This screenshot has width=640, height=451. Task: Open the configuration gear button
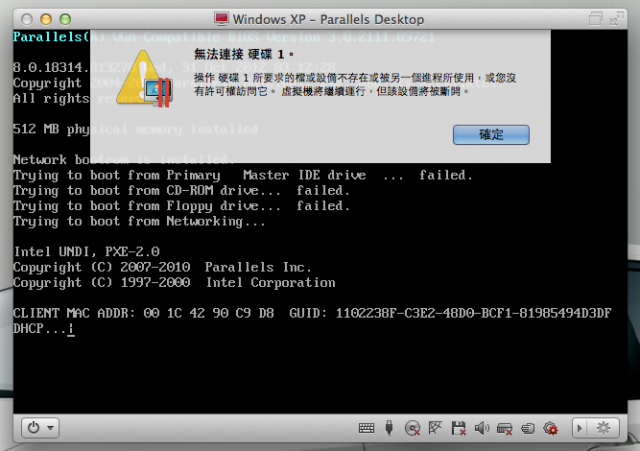[x=603, y=428]
